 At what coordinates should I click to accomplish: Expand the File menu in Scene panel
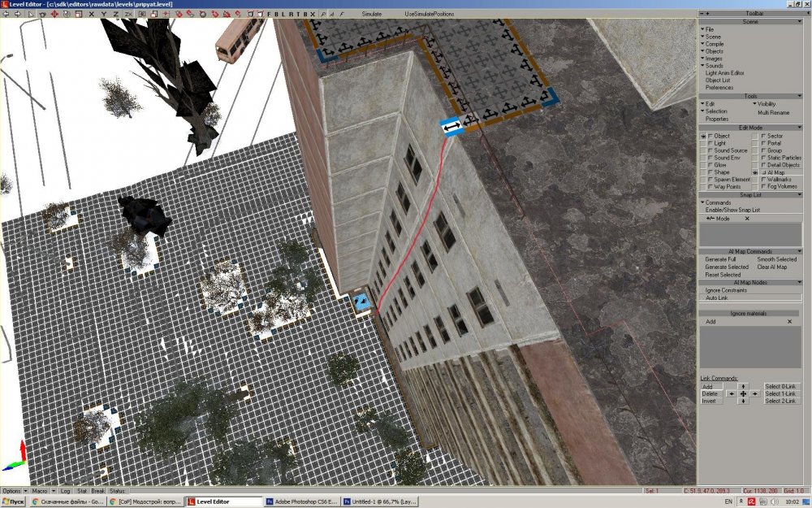coord(707,29)
